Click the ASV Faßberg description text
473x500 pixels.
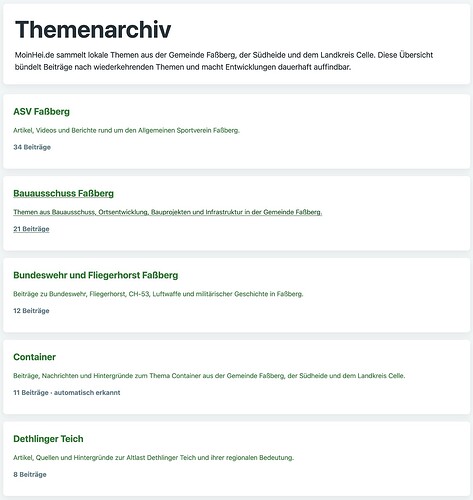point(126,130)
